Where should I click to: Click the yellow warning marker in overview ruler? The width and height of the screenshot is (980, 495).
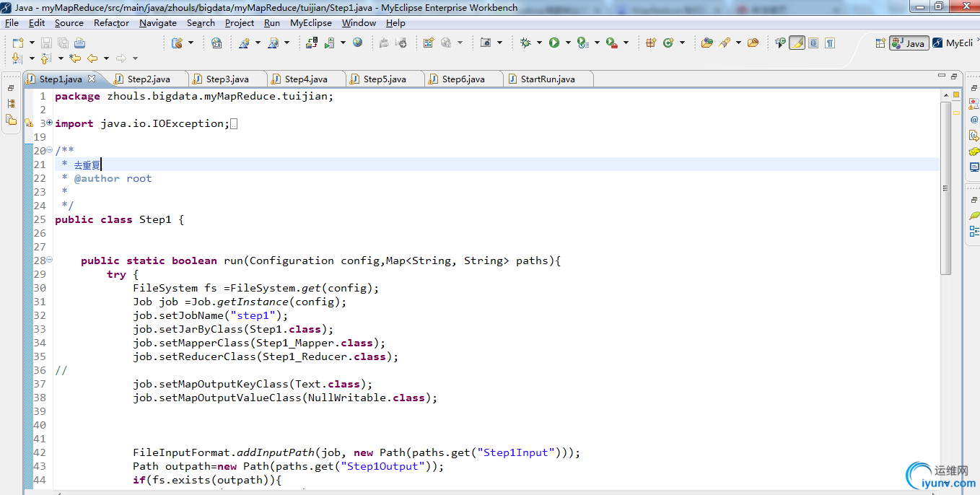click(956, 113)
